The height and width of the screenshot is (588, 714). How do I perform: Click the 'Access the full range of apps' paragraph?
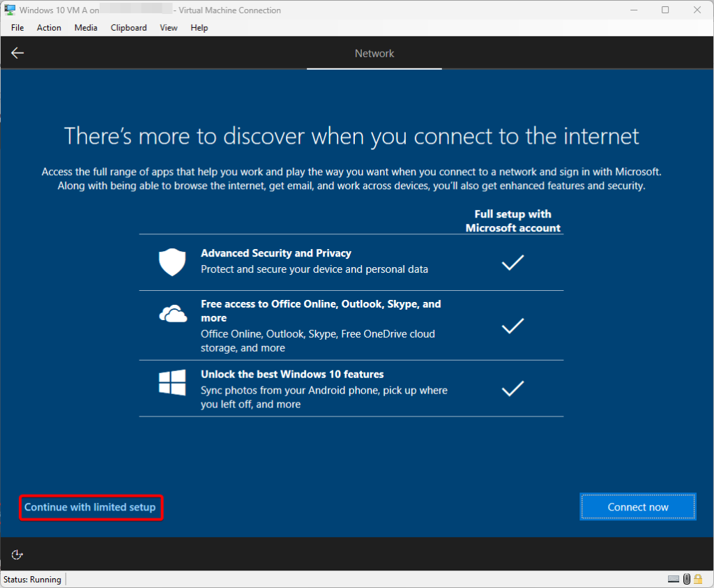[351, 179]
